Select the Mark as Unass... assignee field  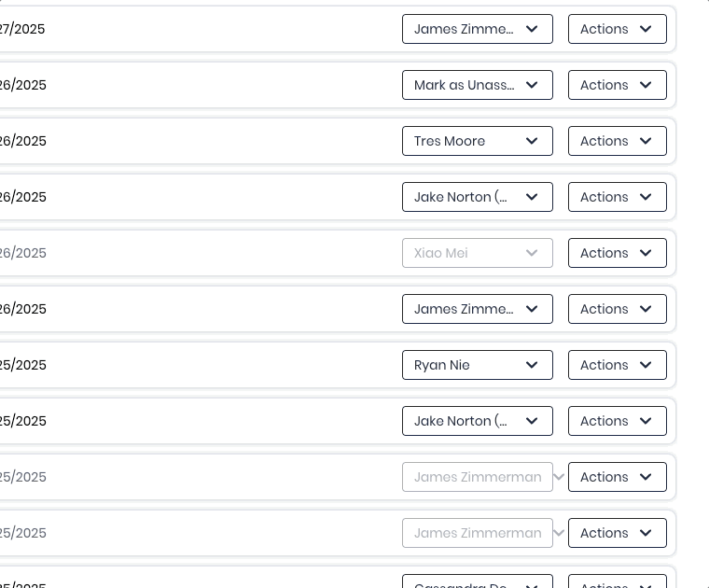click(x=465, y=85)
